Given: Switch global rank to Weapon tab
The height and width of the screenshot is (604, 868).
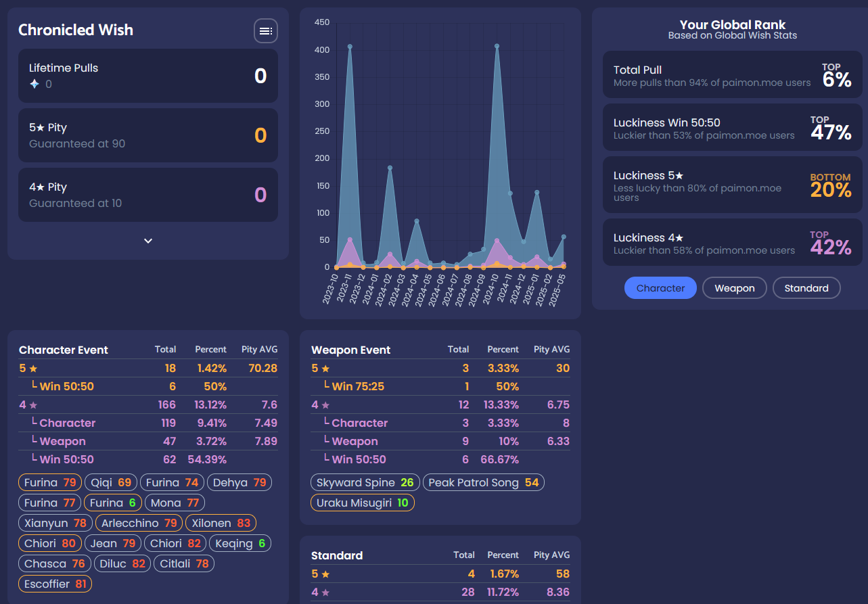Looking at the screenshot, I should tap(735, 288).
